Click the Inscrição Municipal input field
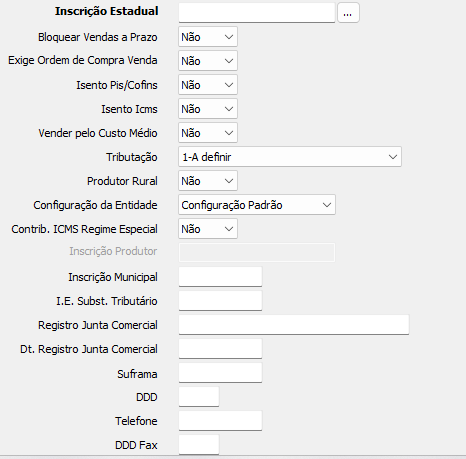This screenshot has width=466, height=459. point(220,277)
